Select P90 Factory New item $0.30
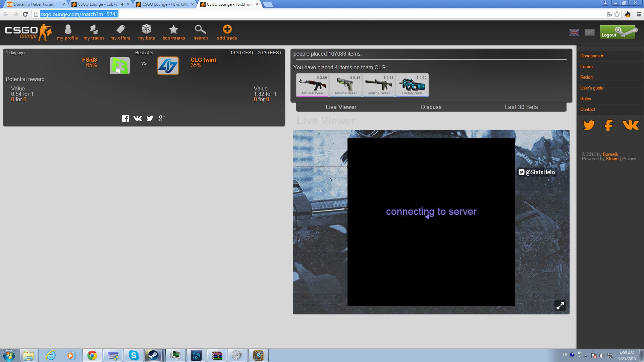This screenshot has width=644, height=362. 412,85
